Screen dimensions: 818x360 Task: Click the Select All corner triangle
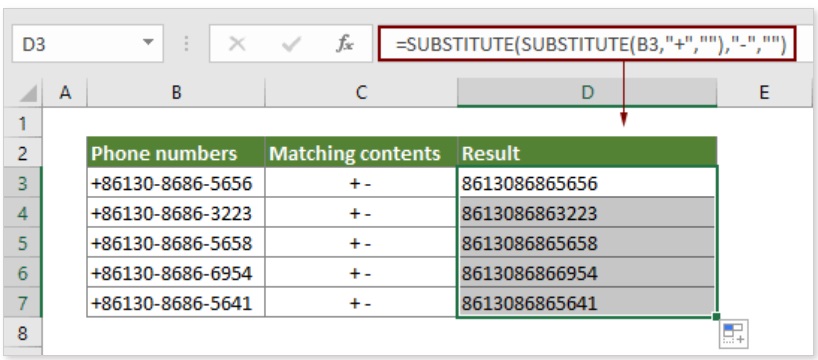pos(29,93)
